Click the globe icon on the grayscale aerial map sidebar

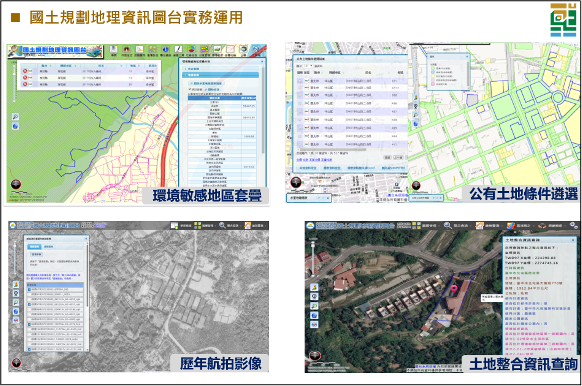(x=16, y=311)
